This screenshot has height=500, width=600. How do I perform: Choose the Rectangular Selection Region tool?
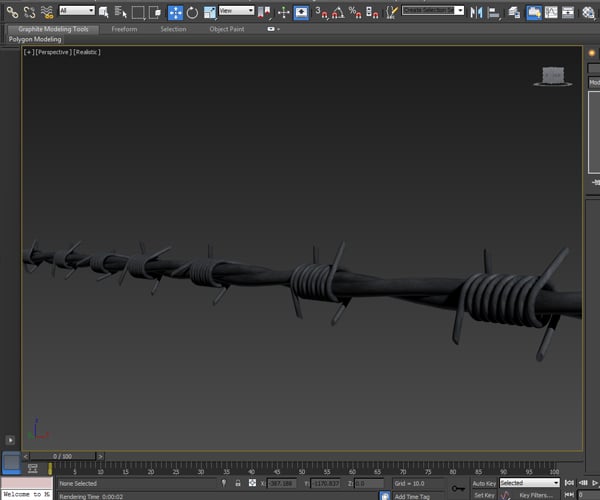click(x=138, y=12)
